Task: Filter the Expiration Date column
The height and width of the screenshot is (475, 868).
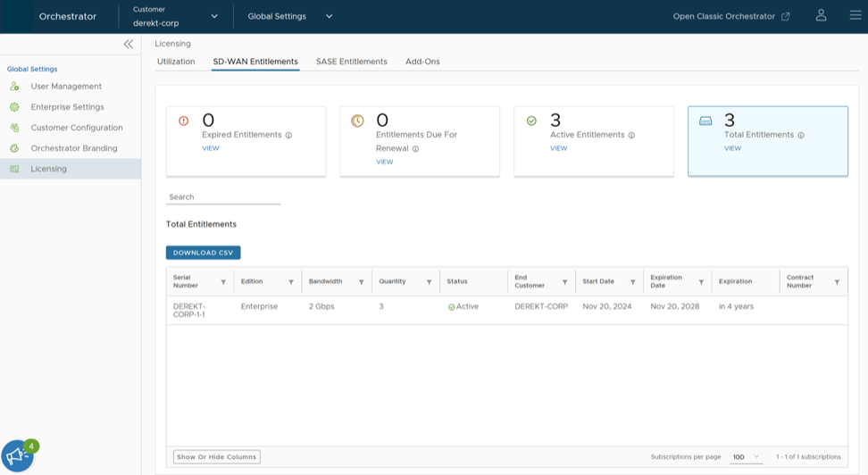Action: [701, 282]
